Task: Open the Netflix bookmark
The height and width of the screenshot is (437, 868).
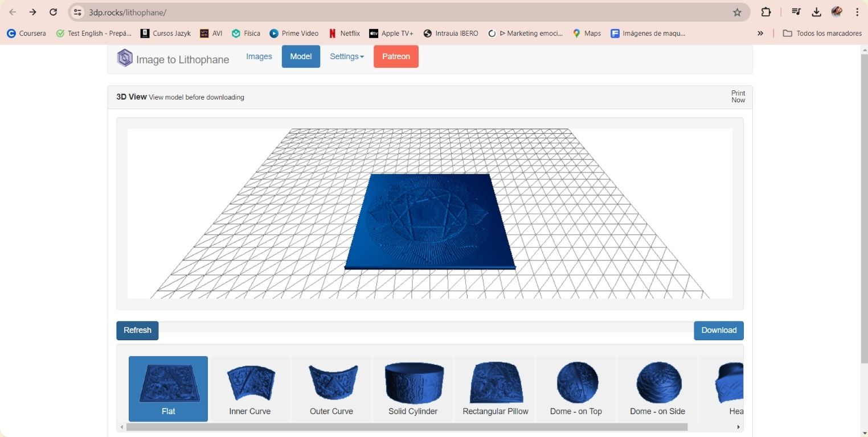Action: pos(345,34)
